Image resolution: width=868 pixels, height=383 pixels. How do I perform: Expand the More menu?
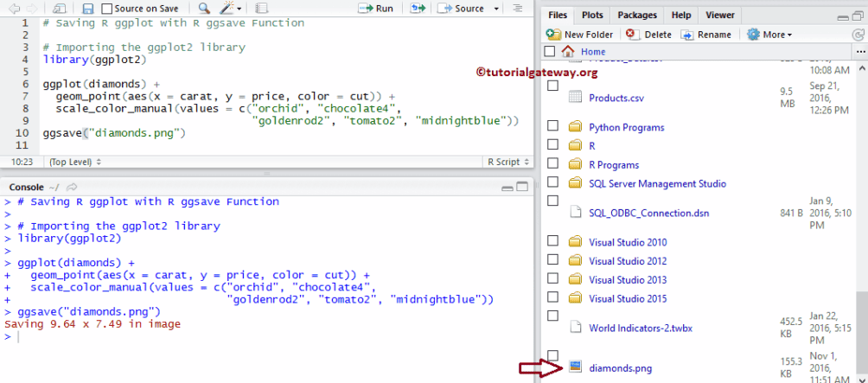[x=770, y=35]
